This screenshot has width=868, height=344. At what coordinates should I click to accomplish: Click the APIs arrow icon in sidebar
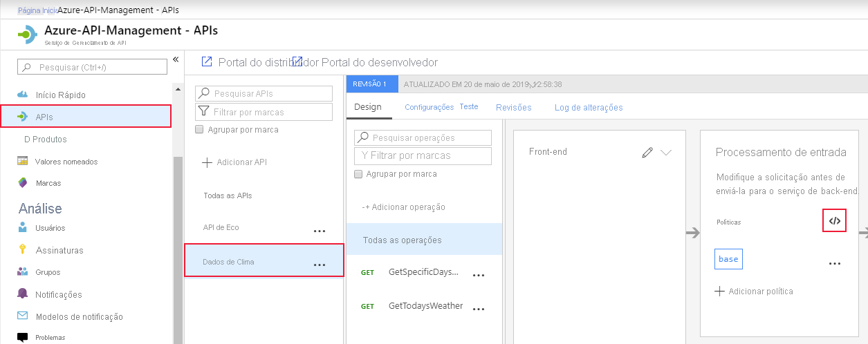22,117
